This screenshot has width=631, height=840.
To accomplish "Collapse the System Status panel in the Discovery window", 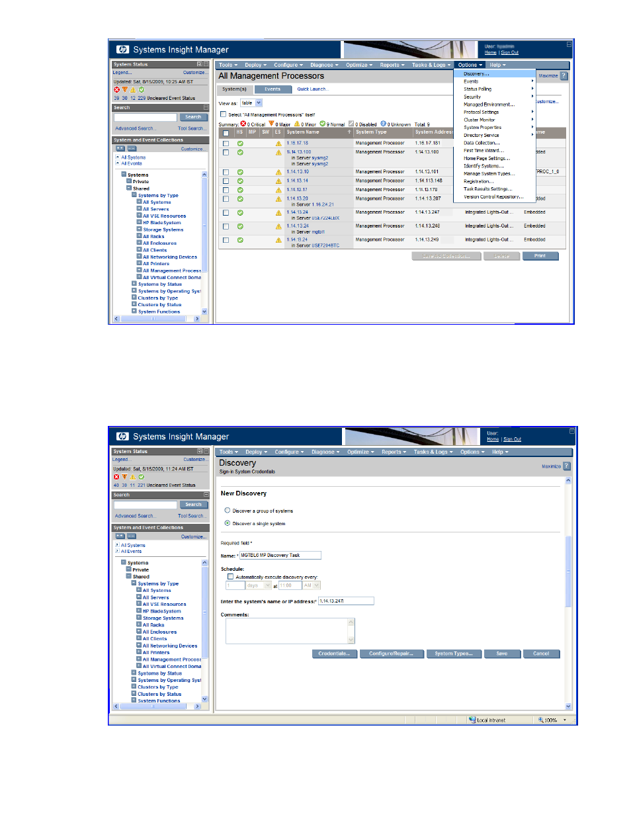I will [x=205, y=452].
